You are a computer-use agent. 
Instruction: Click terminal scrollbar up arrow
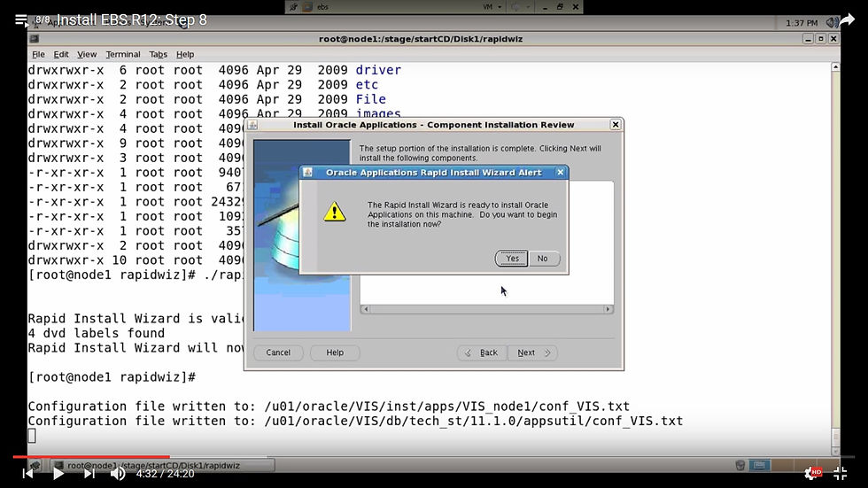pos(835,67)
